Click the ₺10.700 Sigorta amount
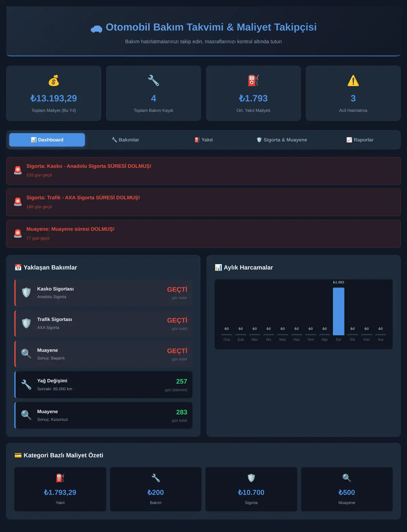Viewport: 407px width, 532px height. [251, 492]
